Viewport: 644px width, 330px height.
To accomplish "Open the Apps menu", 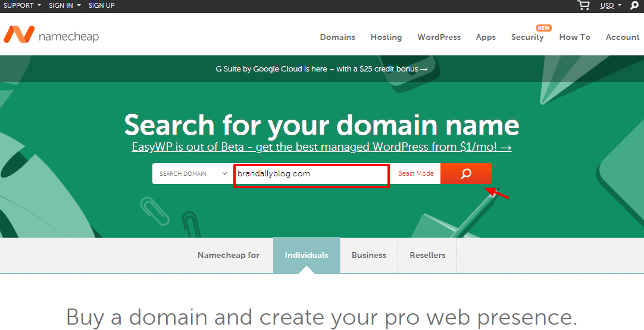I will pos(486,37).
